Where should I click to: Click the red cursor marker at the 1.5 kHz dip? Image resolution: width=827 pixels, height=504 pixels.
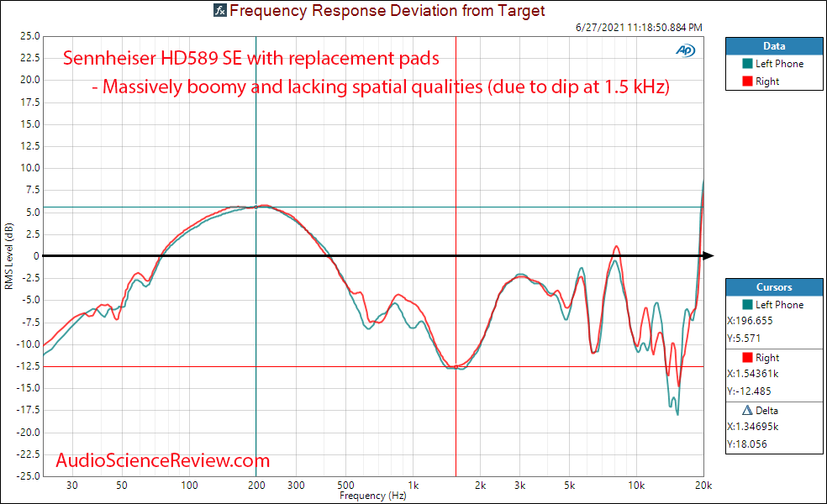(x=456, y=366)
